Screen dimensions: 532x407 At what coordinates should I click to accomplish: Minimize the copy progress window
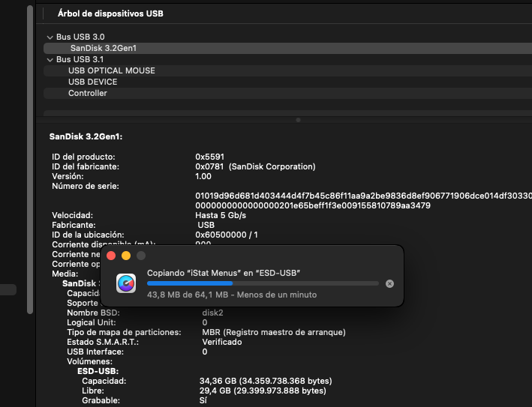126,256
